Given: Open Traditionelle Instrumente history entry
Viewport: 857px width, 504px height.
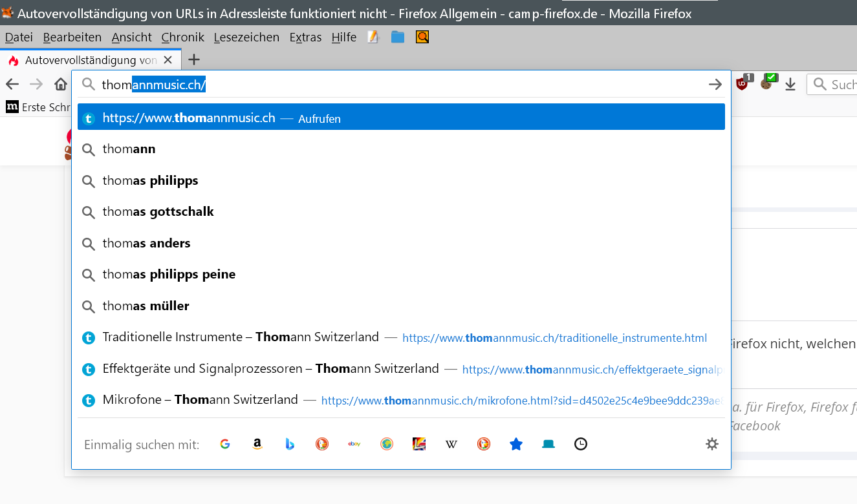Looking at the screenshot, I should pos(401,337).
